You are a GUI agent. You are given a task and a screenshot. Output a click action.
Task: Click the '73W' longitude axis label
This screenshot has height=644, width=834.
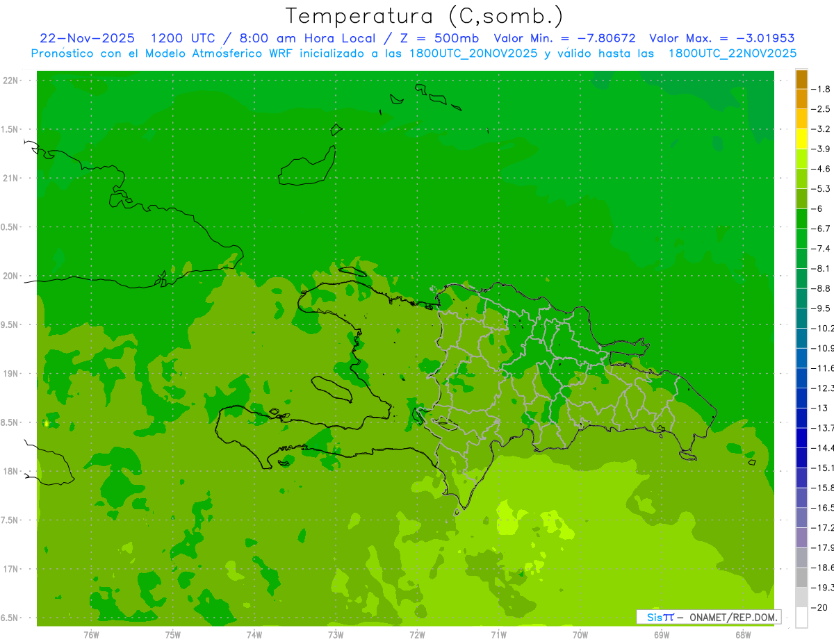[x=336, y=635]
